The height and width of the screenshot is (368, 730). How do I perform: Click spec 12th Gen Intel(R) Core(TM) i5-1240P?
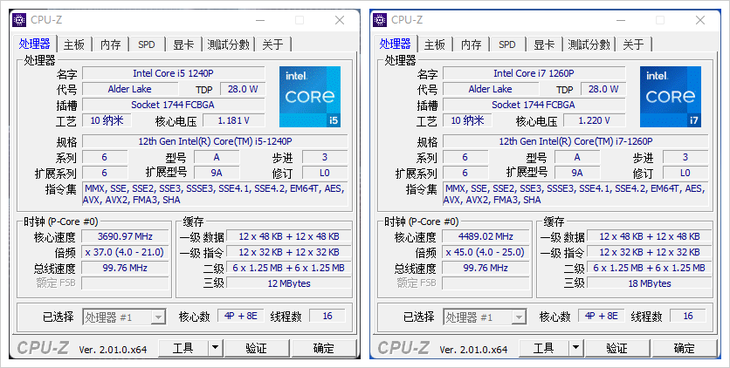pyautogui.click(x=215, y=141)
